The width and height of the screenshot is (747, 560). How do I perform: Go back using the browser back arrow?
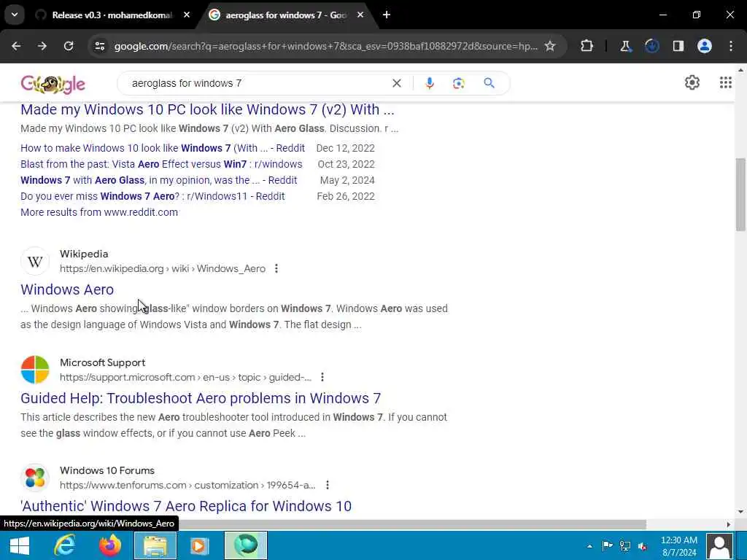click(16, 46)
